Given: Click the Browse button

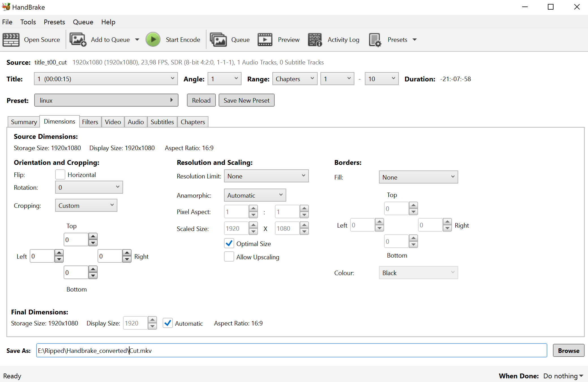Looking at the screenshot, I should [568, 351].
